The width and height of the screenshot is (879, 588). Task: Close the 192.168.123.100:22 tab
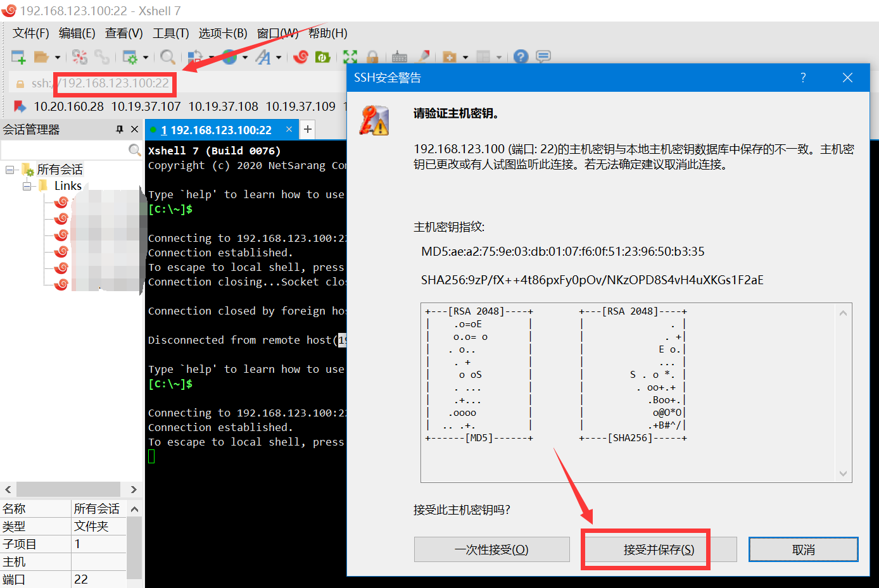(x=289, y=129)
